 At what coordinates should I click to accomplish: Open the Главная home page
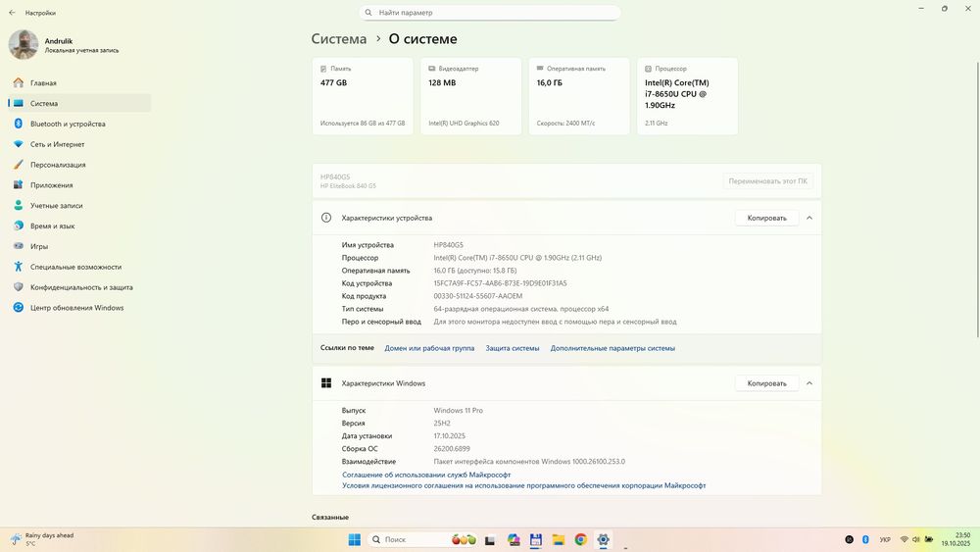(x=79, y=82)
